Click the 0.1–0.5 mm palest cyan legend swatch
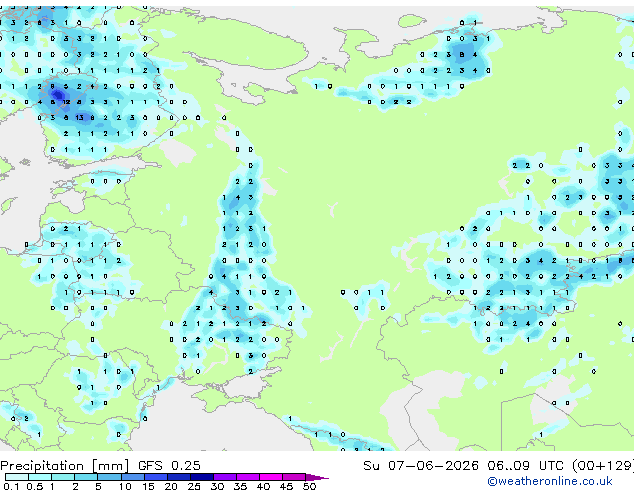The width and height of the screenshot is (634, 490). coord(17,477)
